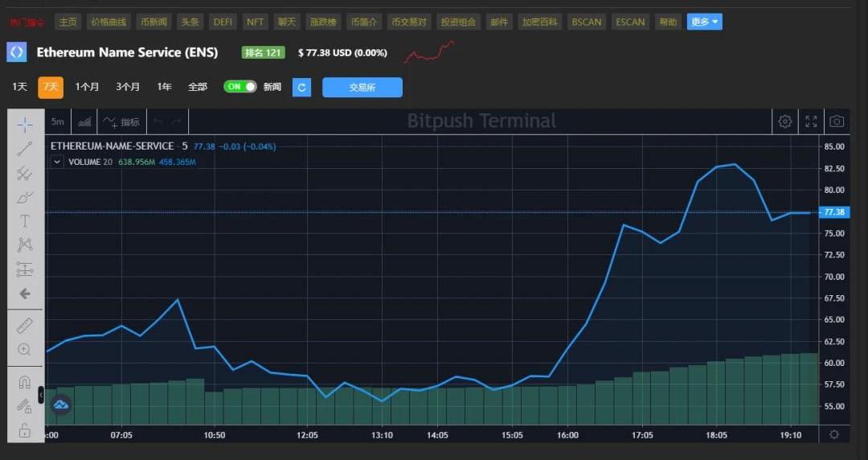
Task: Select the 7天 time range
Action: [x=51, y=87]
